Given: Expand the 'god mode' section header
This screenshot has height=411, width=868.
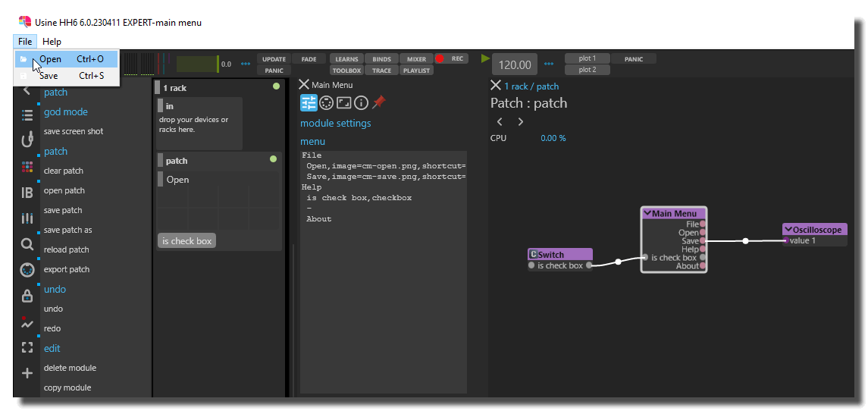Looking at the screenshot, I should tap(66, 112).
